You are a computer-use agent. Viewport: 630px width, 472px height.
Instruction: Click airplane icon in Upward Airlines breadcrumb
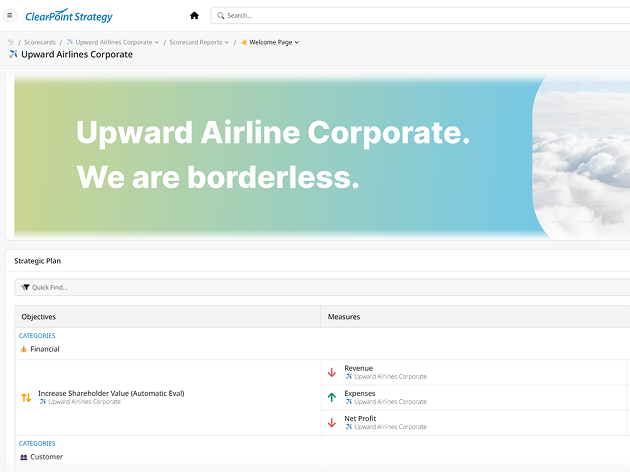(70, 42)
